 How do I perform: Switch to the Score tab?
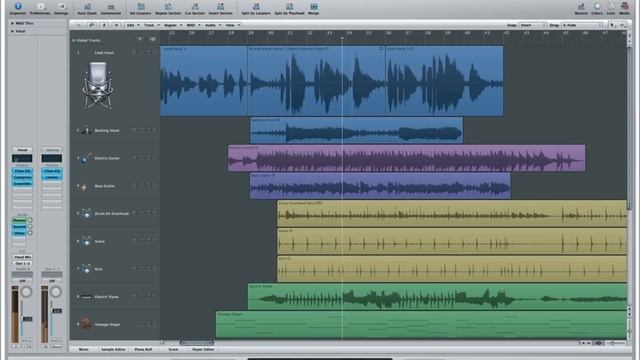tap(173, 349)
